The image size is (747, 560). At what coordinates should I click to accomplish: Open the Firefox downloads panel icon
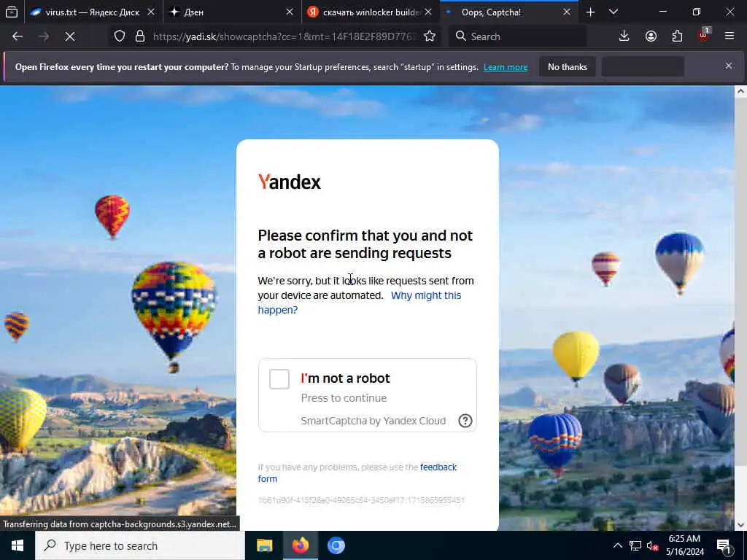624,36
